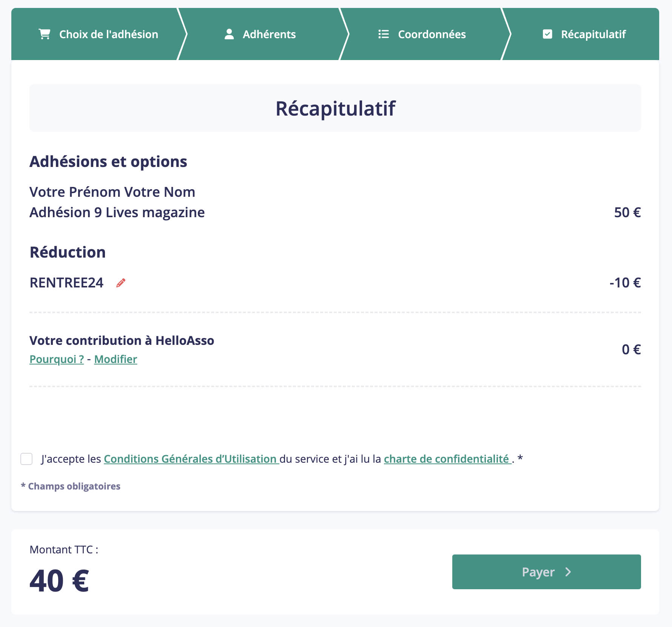Accept the Conditions Générales checkbox
Viewport: 672px width, 627px height.
(26, 459)
